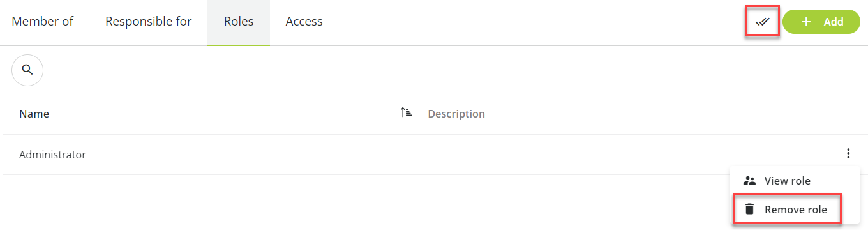Click the plus icon on the Add button
Image resolution: width=868 pixels, height=230 pixels.
pyautogui.click(x=806, y=22)
